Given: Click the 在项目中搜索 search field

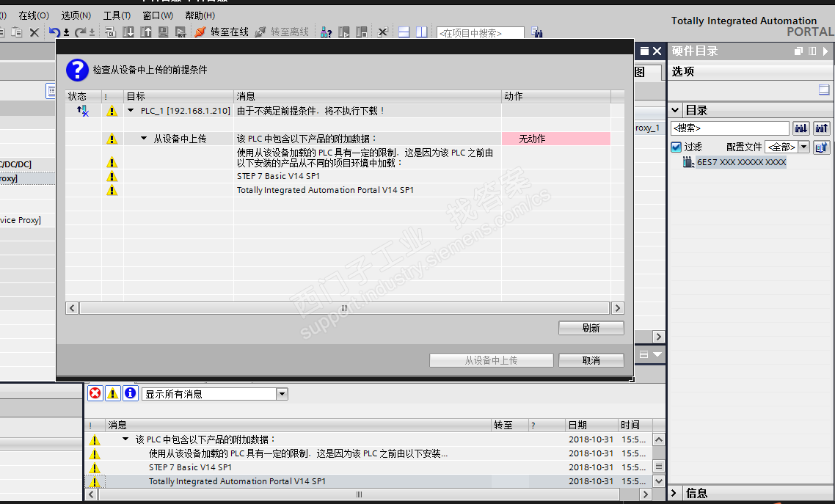Looking at the screenshot, I should point(481,33).
